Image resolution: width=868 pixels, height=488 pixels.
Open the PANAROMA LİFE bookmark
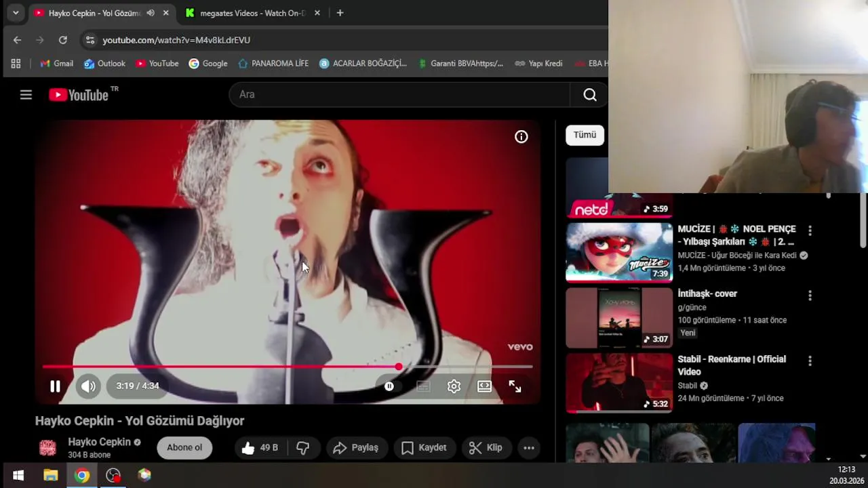(273, 64)
